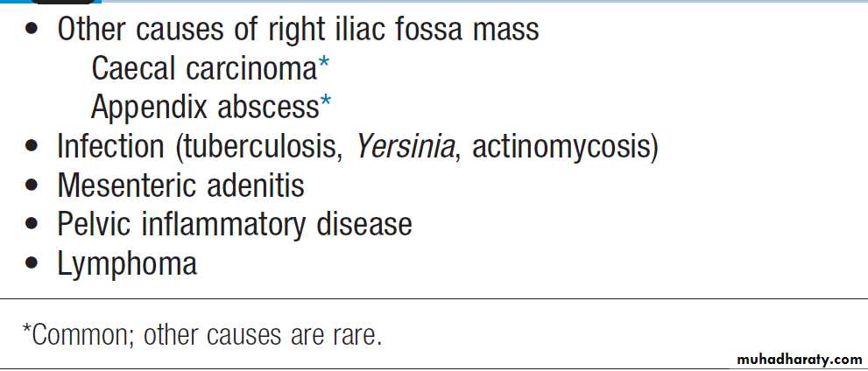Click the bullet point before 'Lymphoma'
868x371 pixels.
[32, 264]
